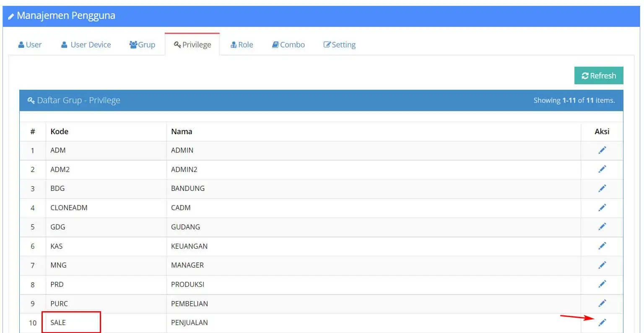Screen dimensions: 644x333
Task: Click edit pencil for KEUANGAN row
Action: coord(602,246)
